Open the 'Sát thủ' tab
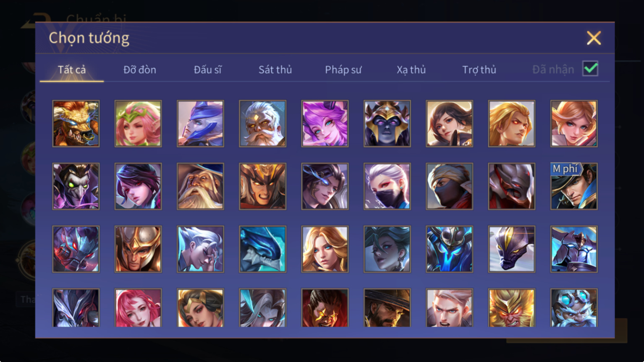The image size is (644, 362). pos(275,70)
